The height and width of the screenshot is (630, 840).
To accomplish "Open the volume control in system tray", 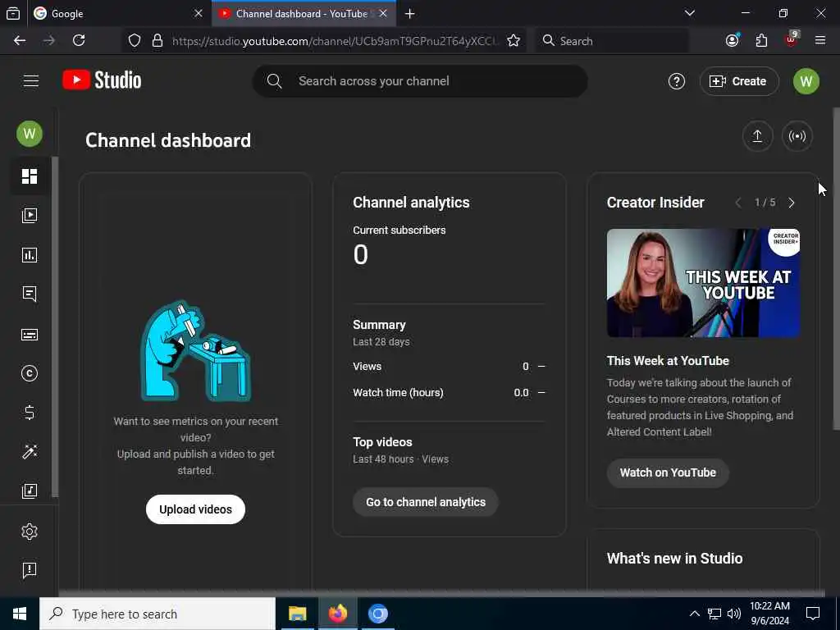I will (734, 614).
